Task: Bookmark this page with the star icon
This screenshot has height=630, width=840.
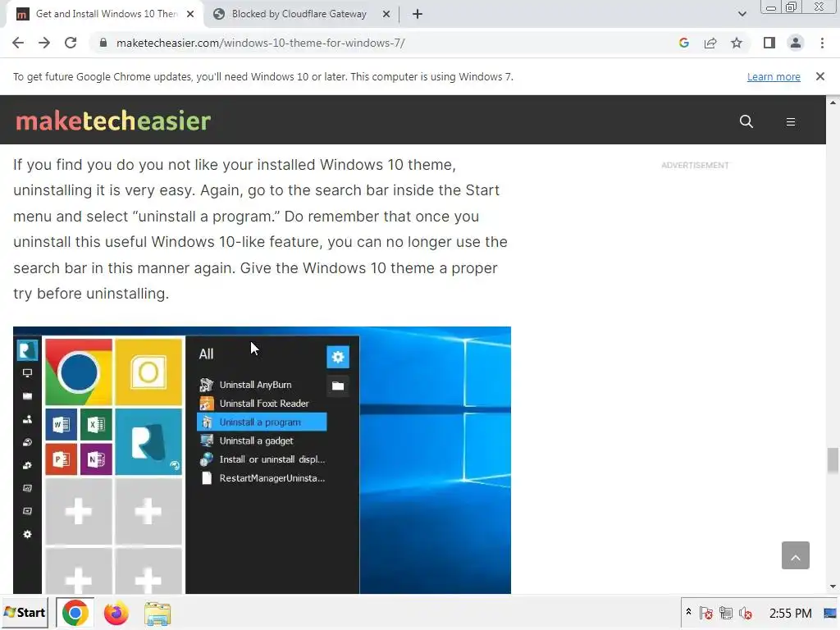Action: [737, 43]
